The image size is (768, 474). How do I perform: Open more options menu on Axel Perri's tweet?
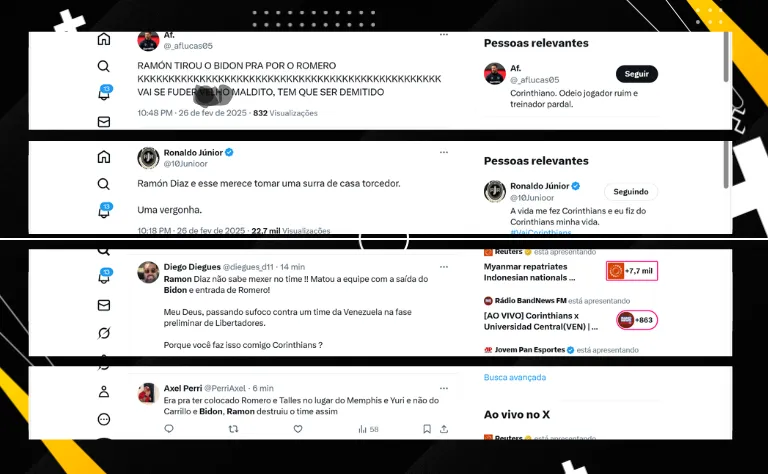[x=444, y=388]
